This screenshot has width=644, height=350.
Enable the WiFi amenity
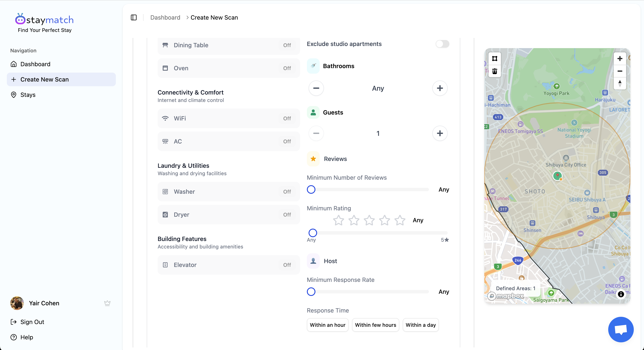coord(229,118)
